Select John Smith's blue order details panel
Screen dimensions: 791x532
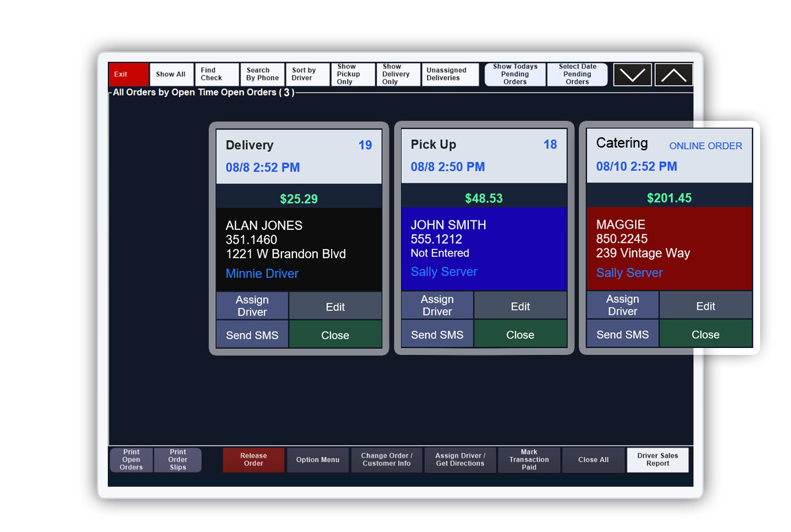484,248
